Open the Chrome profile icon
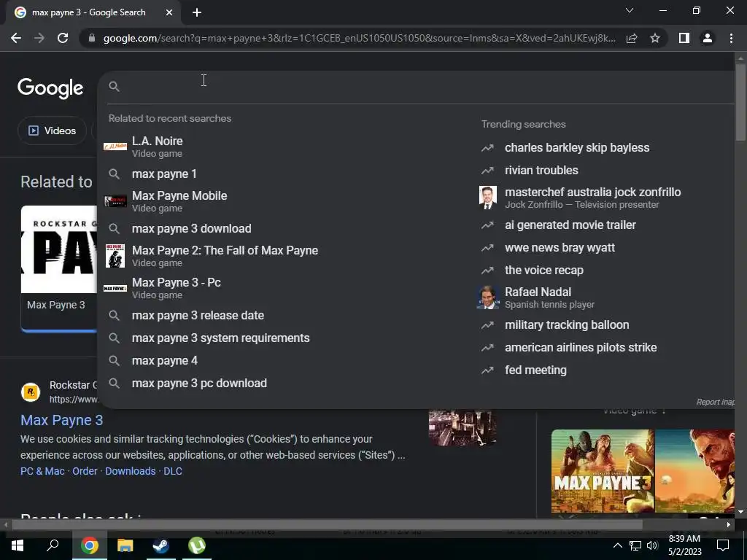The height and width of the screenshot is (560, 747). 708,38
